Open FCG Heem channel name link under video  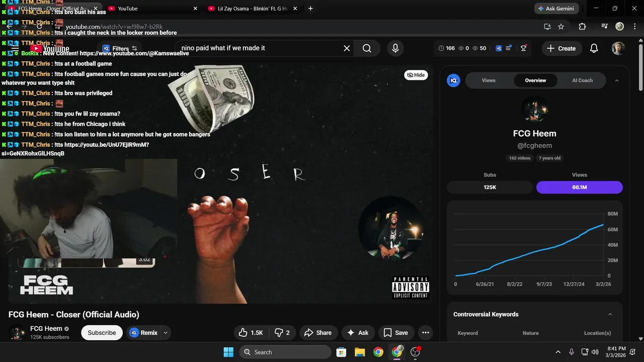tap(46, 328)
